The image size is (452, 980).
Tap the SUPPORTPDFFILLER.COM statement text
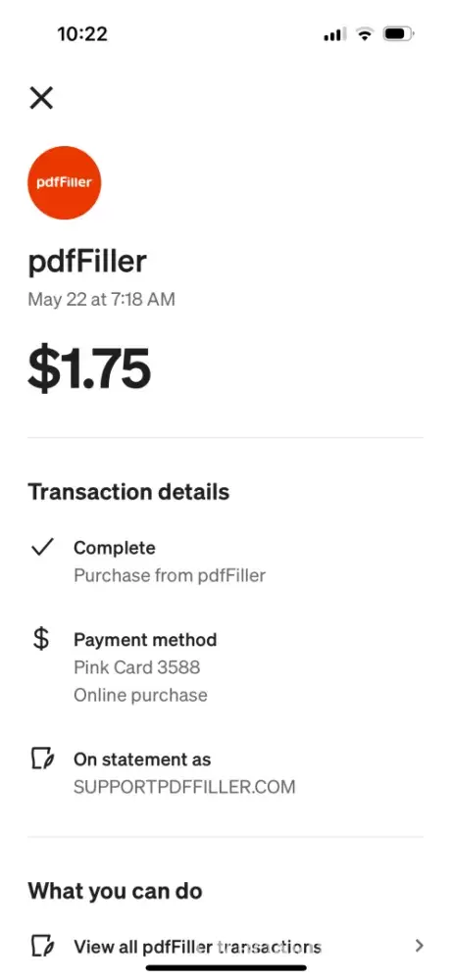[184, 786]
